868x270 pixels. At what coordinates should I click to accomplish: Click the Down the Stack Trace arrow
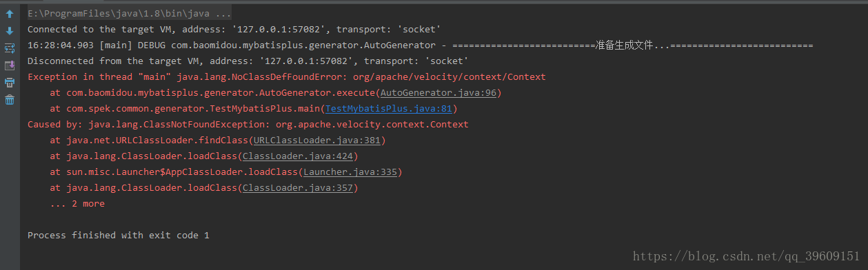pos(10,31)
